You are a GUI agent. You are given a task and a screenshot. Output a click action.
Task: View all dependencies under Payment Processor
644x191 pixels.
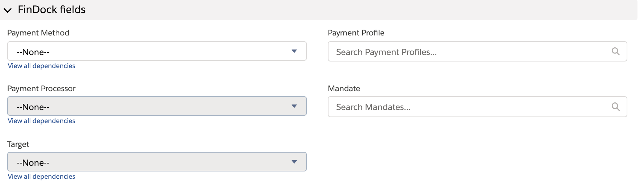point(42,121)
